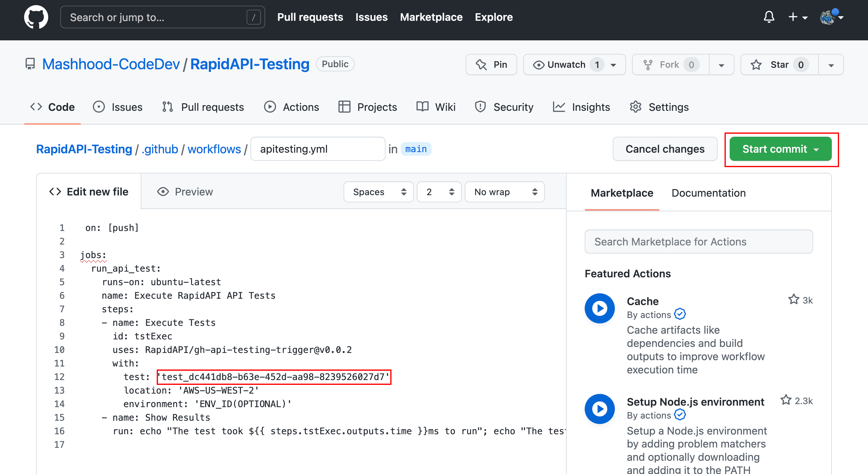Viewport: 868px width, 474px height.
Task: Click the Fork icon
Action: point(648,65)
